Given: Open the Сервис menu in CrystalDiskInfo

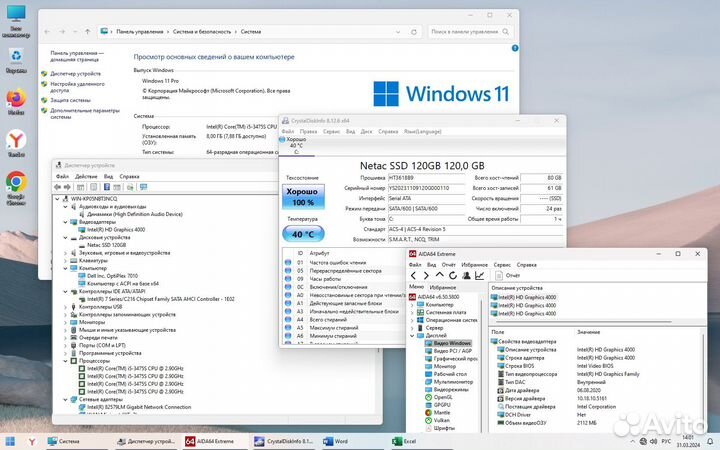Looking at the screenshot, I should (x=332, y=131).
